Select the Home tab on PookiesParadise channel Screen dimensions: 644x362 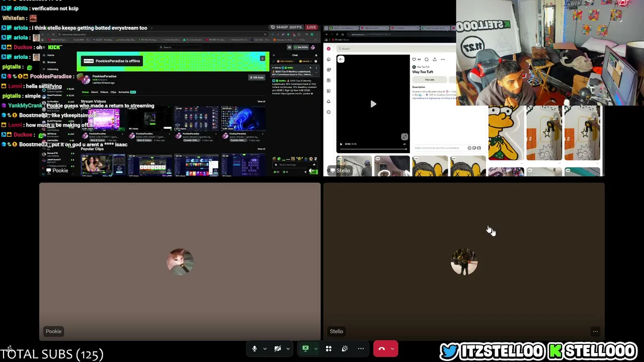[x=86, y=92]
